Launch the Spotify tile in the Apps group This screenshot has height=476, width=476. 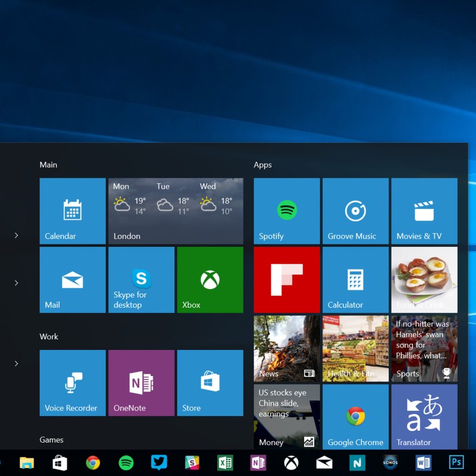(287, 211)
